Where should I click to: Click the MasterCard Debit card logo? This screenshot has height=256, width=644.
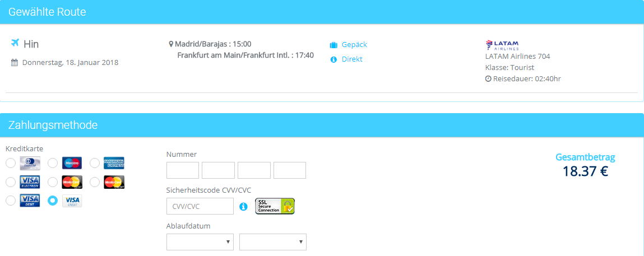72,181
